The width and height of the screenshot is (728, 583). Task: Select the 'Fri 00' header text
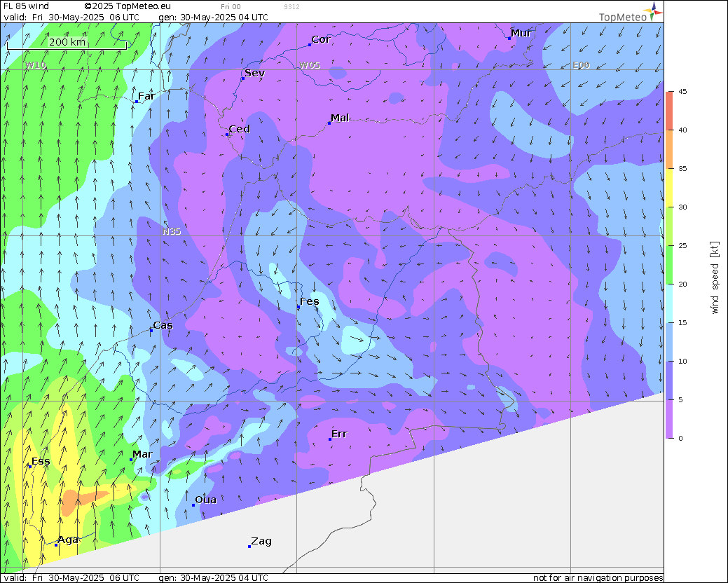coord(231,7)
